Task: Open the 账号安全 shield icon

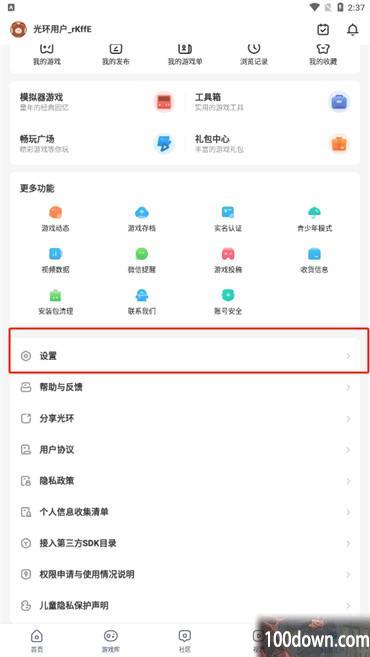Action: [228, 295]
